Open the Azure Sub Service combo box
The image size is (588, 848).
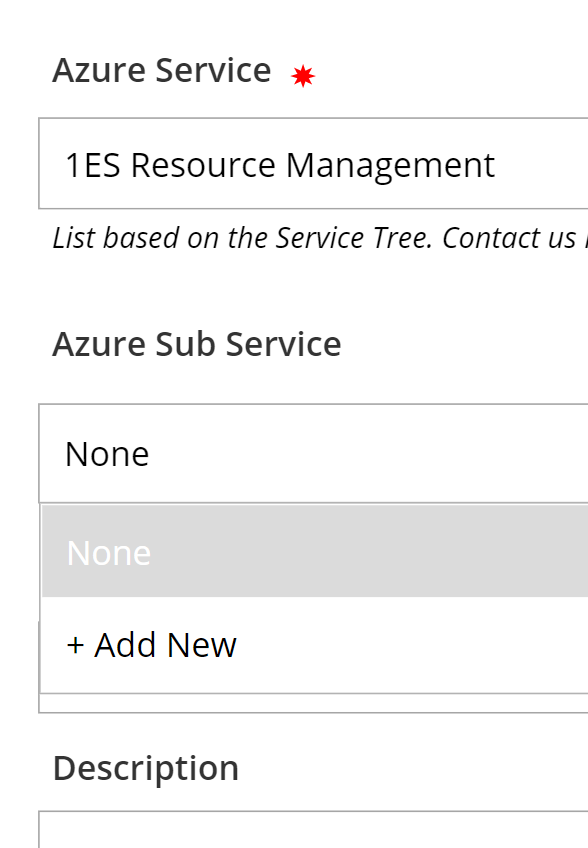tap(313, 453)
